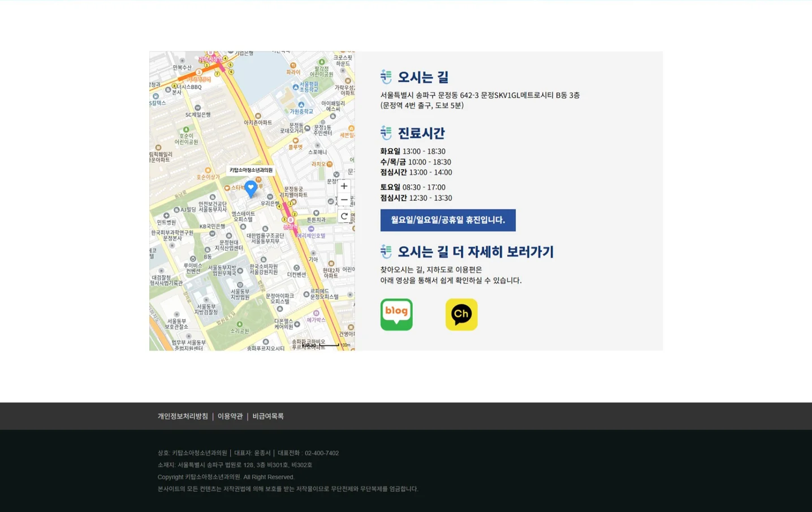Open the 개인정보처리방침 page
The width and height of the screenshot is (812, 512).
[182, 416]
